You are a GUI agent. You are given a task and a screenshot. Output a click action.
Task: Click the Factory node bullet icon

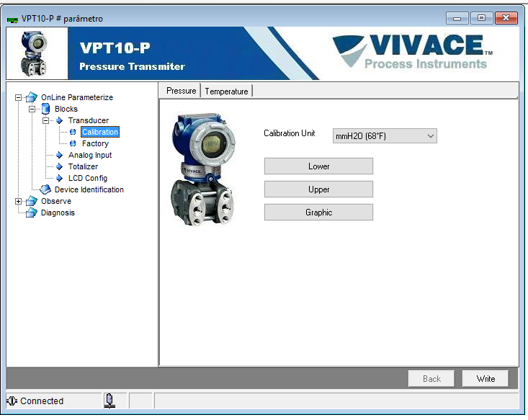pyautogui.click(x=73, y=143)
